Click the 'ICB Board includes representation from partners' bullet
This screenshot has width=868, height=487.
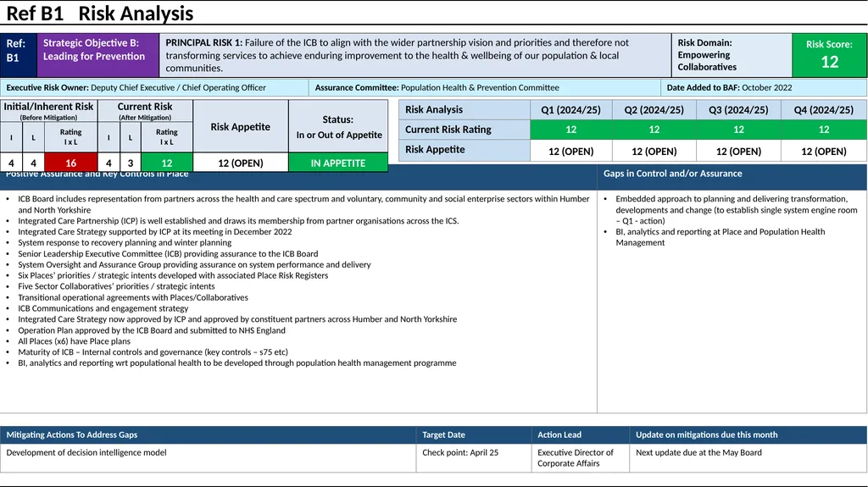click(303, 204)
